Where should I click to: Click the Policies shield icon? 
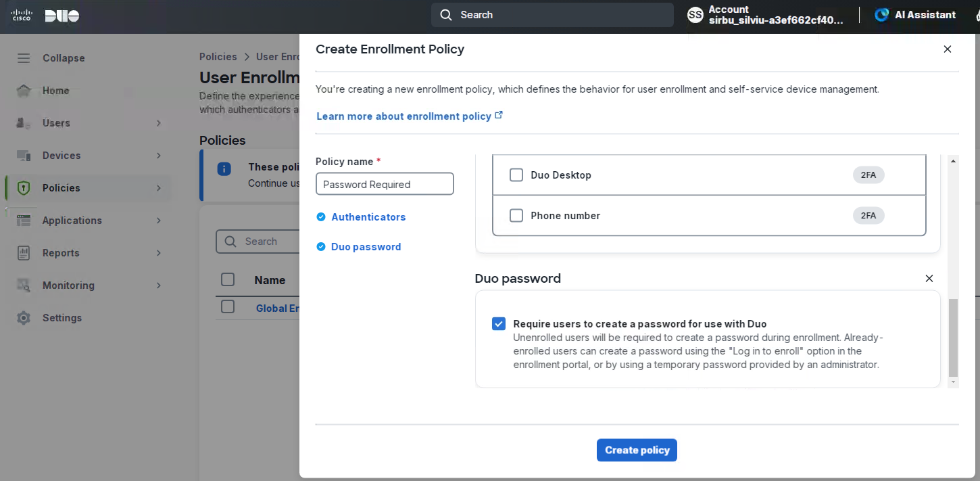coord(24,188)
